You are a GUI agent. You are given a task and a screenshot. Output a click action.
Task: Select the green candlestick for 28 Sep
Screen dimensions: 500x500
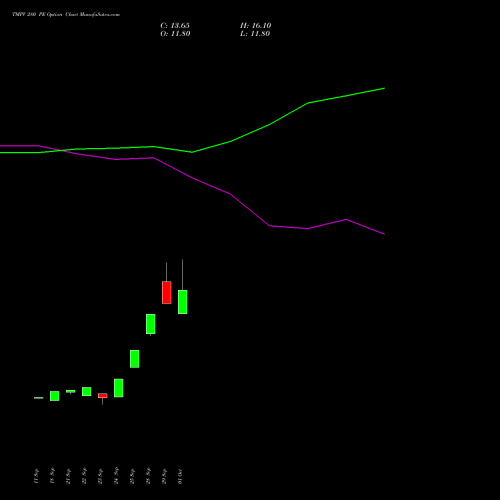pyautogui.click(x=151, y=324)
